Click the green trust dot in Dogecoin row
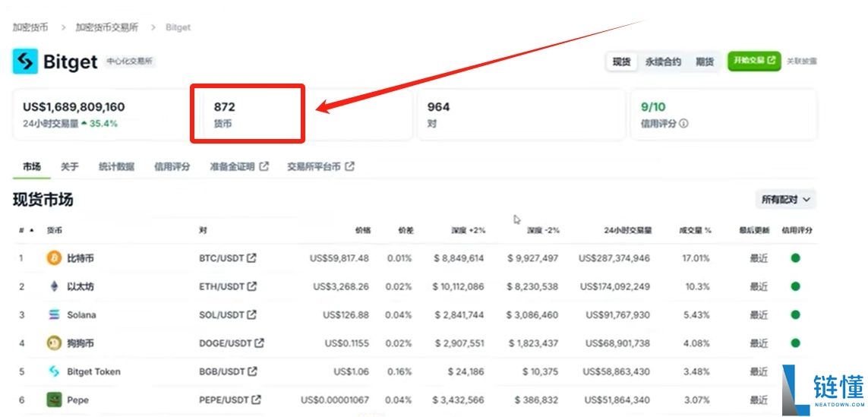868x417 pixels. (796, 343)
